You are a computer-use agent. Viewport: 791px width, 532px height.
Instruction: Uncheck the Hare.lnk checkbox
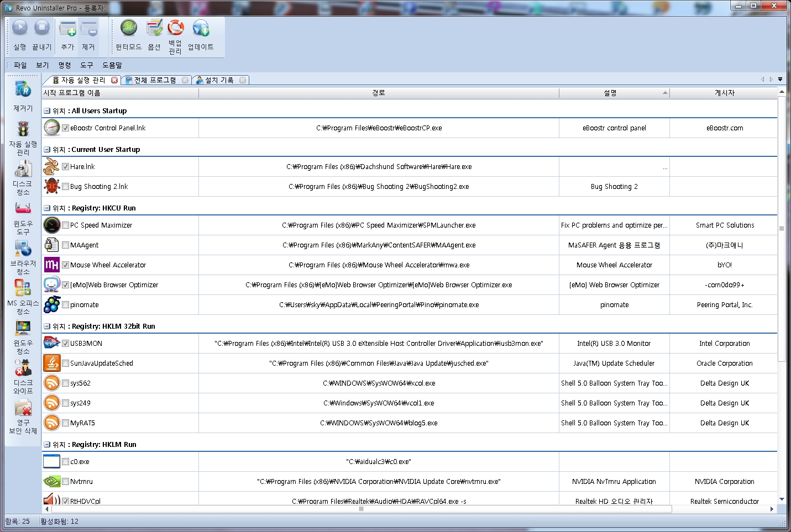coord(66,167)
